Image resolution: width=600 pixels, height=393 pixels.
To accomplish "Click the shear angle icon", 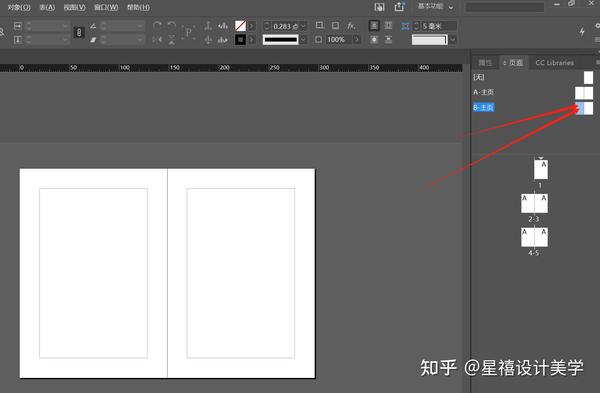I will click(93, 39).
